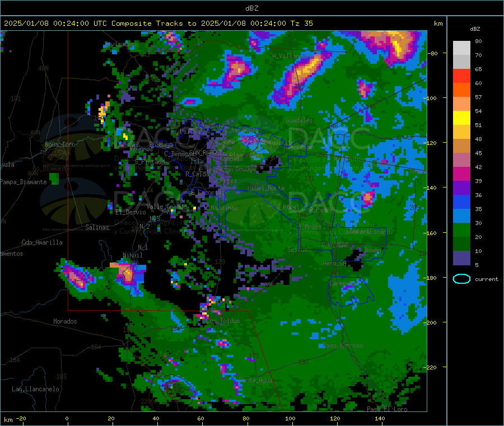
Task: Click the 'S_Pintada' map label
Action: [150, 162]
